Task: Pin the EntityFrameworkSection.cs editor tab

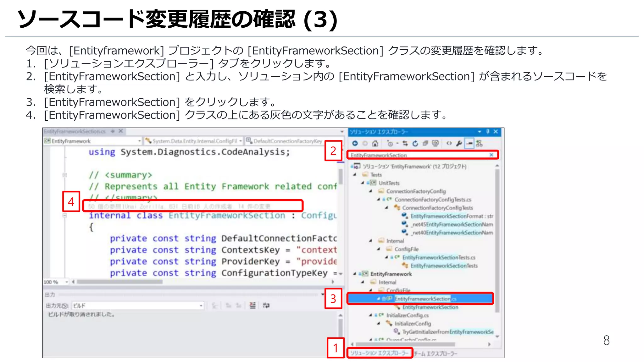Action: [x=113, y=131]
